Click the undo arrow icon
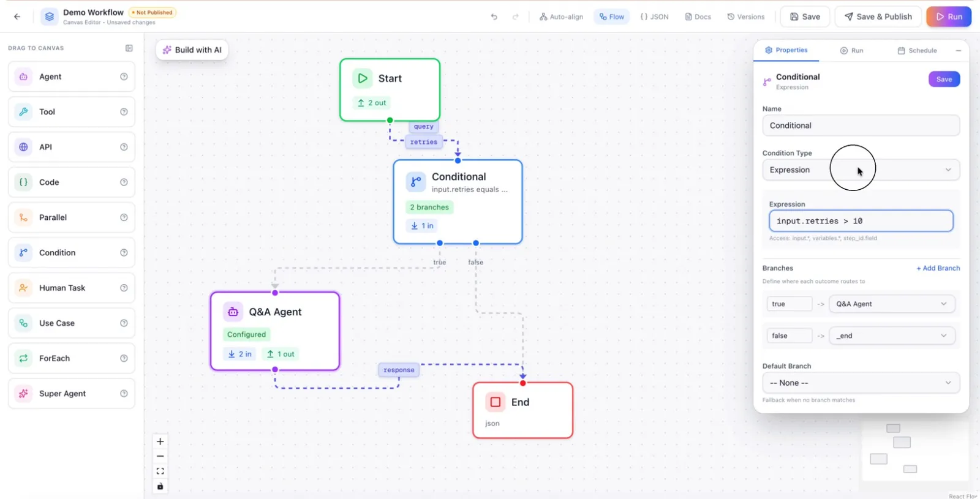 point(494,17)
